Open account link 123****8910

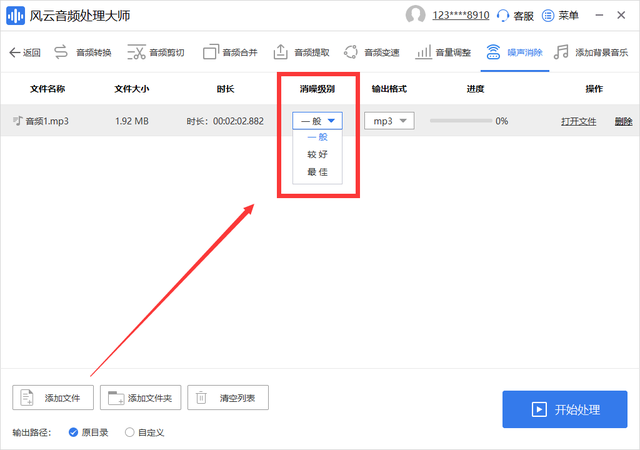[x=461, y=16]
